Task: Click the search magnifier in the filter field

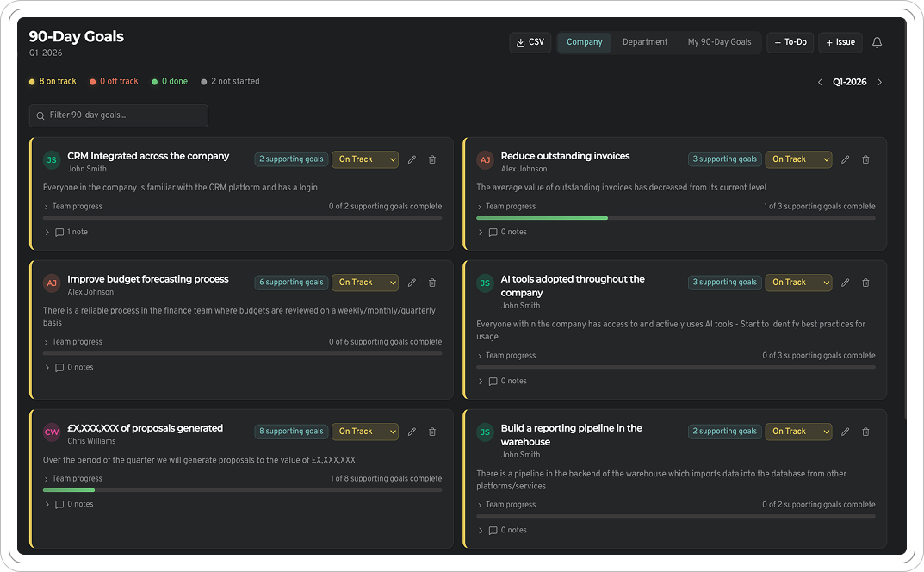Action: point(40,115)
